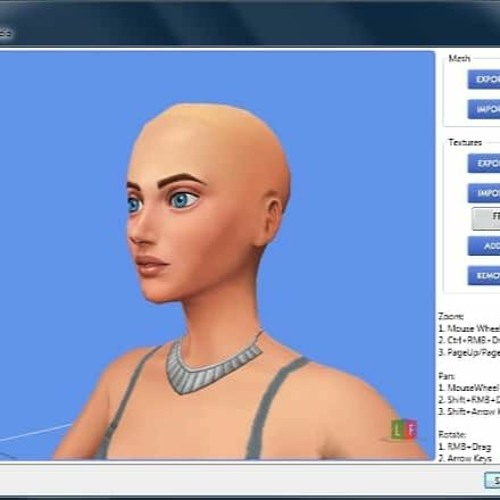Screen dimensions: 500x500
Task: Click the Mesh group label
Action: tap(459, 58)
